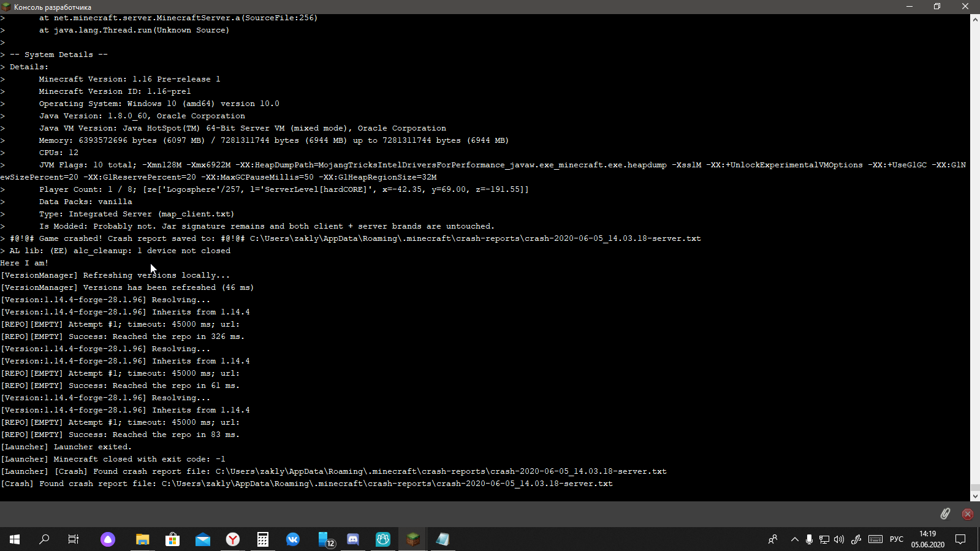The width and height of the screenshot is (980, 551).
Task: Switch to the Minecraft launcher taskbar icon
Action: point(413,539)
